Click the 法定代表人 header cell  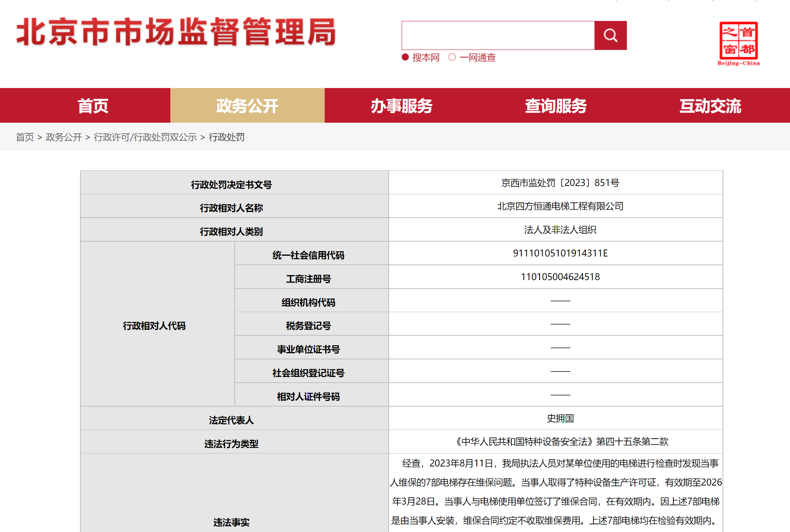234,418
